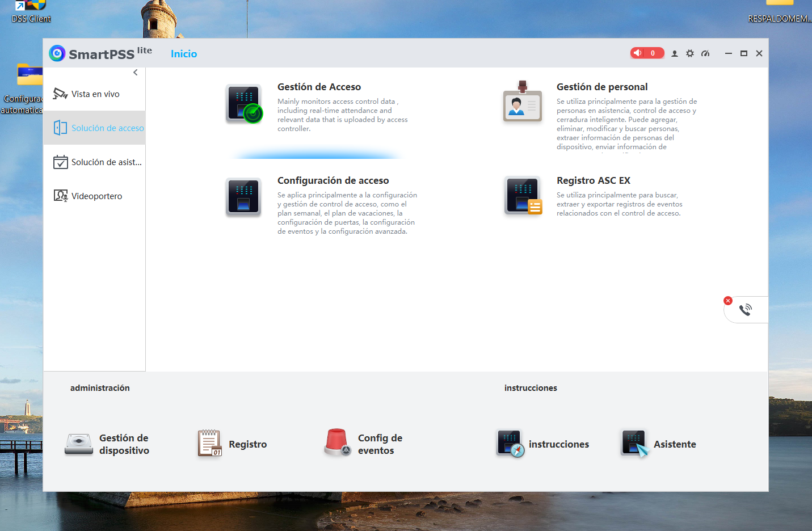Close the SmartPSS window
This screenshot has height=531, width=812.
(759, 53)
